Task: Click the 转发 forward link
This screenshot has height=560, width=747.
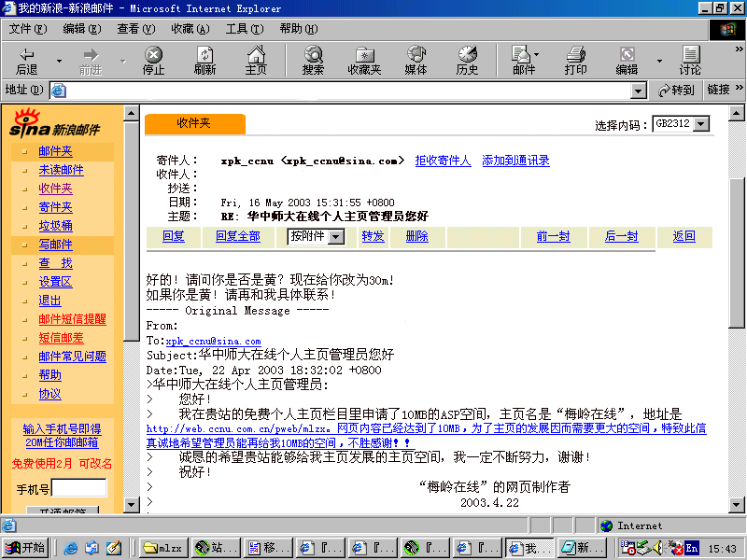Action: [373, 236]
